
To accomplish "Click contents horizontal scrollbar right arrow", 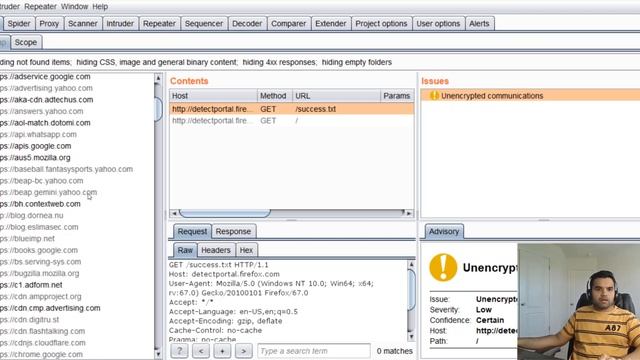I will [x=409, y=213].
